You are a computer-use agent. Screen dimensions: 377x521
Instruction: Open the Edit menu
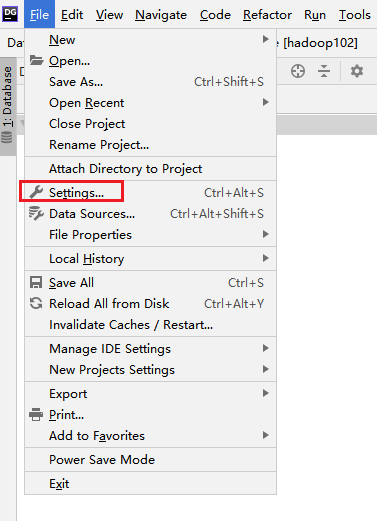[72, 15]
